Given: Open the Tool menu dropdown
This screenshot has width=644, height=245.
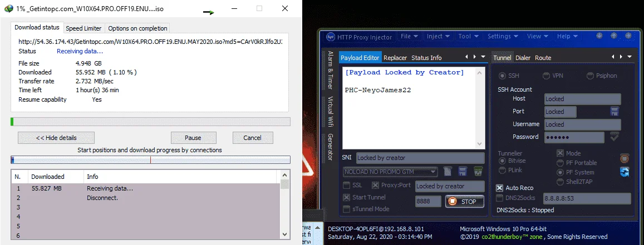Looking at the screenshot, I should click(x=469, y=37).
